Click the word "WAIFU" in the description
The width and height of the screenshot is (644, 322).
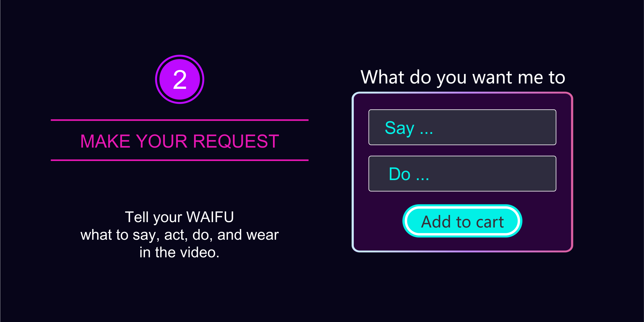[x=210, y=217]
